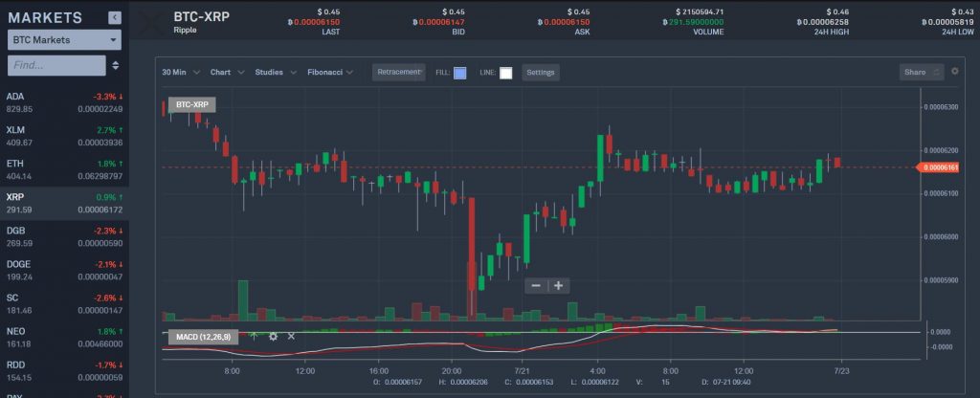The height and width of the screenshot is (398, 980).
Task: Remove MACD study with X icon
Action: click(291, 336)
